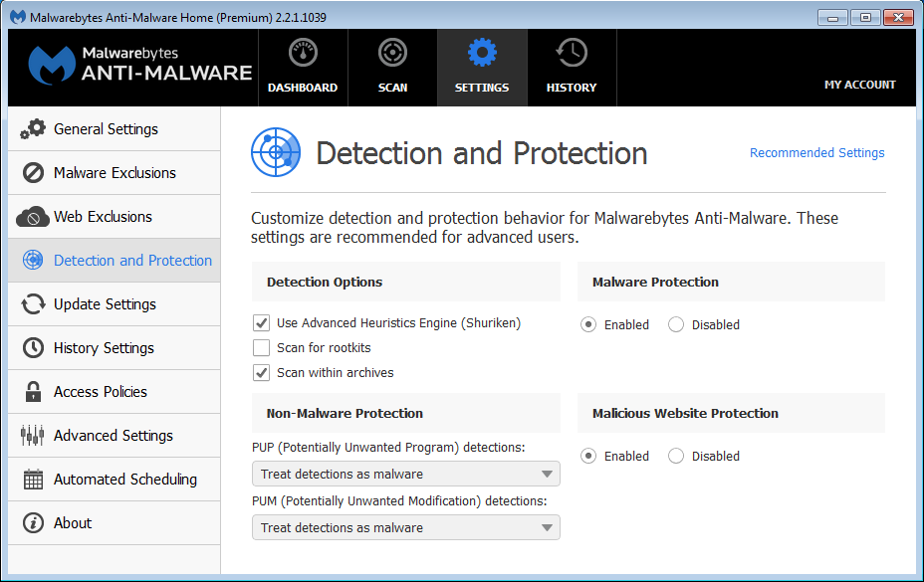Go to History Settings

coord(115,347)
